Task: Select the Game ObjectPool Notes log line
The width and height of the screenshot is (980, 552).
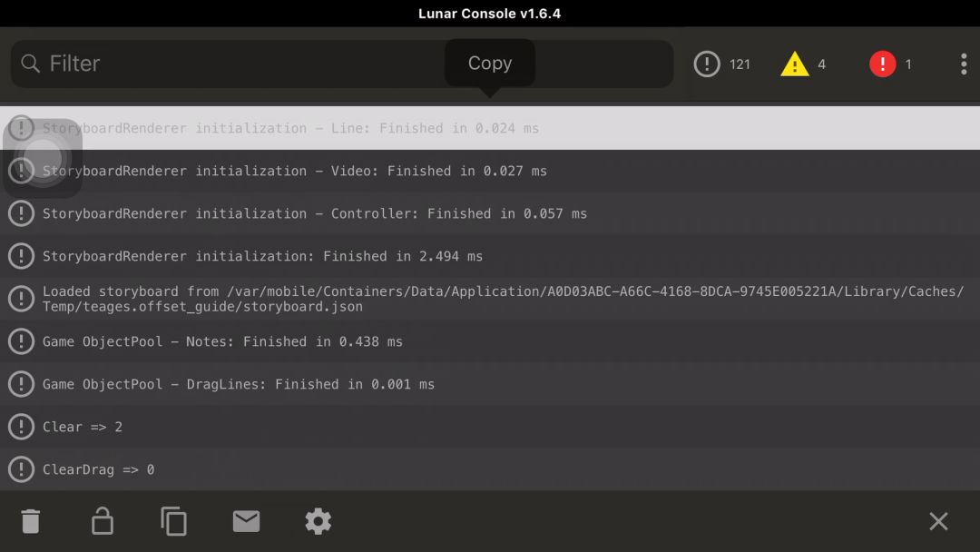Action: tap(490, 341)
